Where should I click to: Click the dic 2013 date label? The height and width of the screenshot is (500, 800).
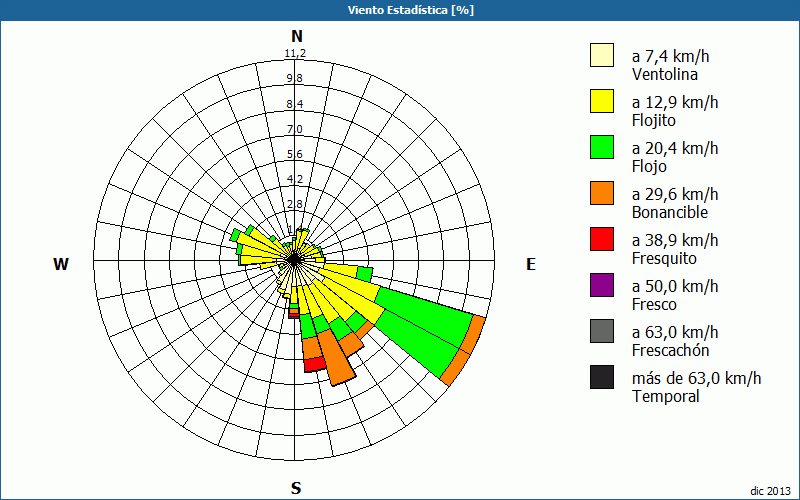[770, 491]
